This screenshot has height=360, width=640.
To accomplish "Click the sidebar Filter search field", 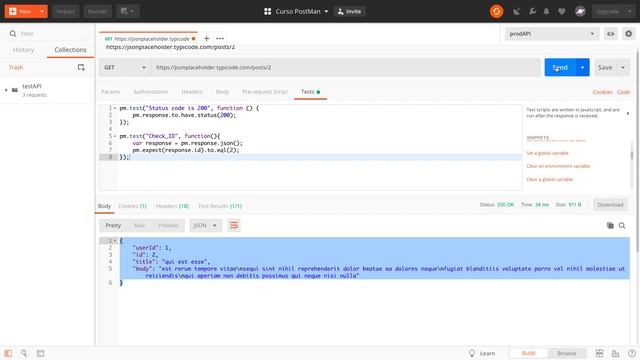I will point(48,33).
